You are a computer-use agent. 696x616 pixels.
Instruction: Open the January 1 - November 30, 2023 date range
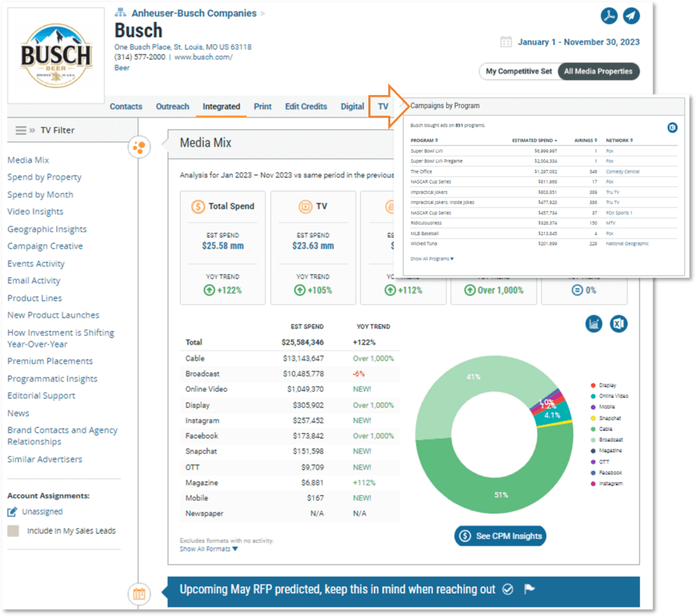click(578, 42)
